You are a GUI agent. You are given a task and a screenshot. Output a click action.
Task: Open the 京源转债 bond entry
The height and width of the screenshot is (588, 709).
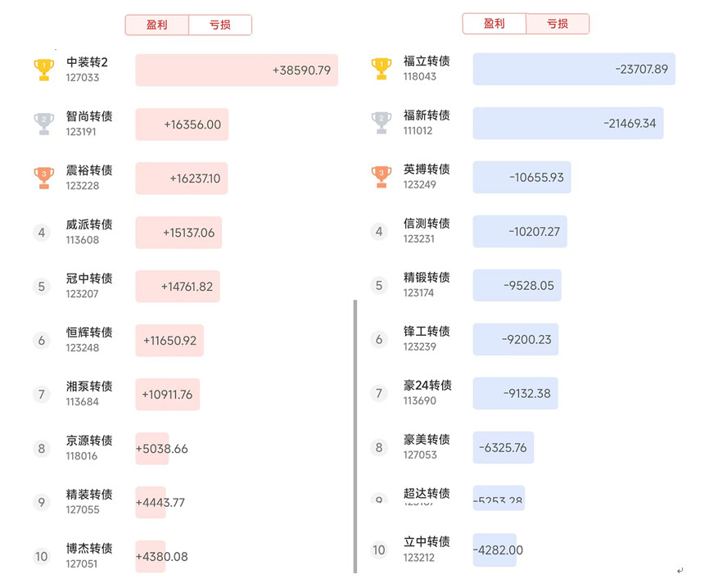coord(89,447)
